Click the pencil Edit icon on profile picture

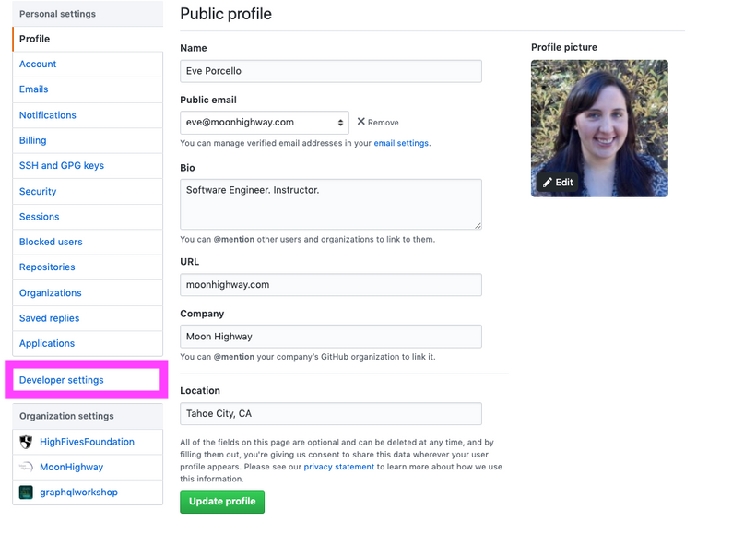[x=548, y=183]
